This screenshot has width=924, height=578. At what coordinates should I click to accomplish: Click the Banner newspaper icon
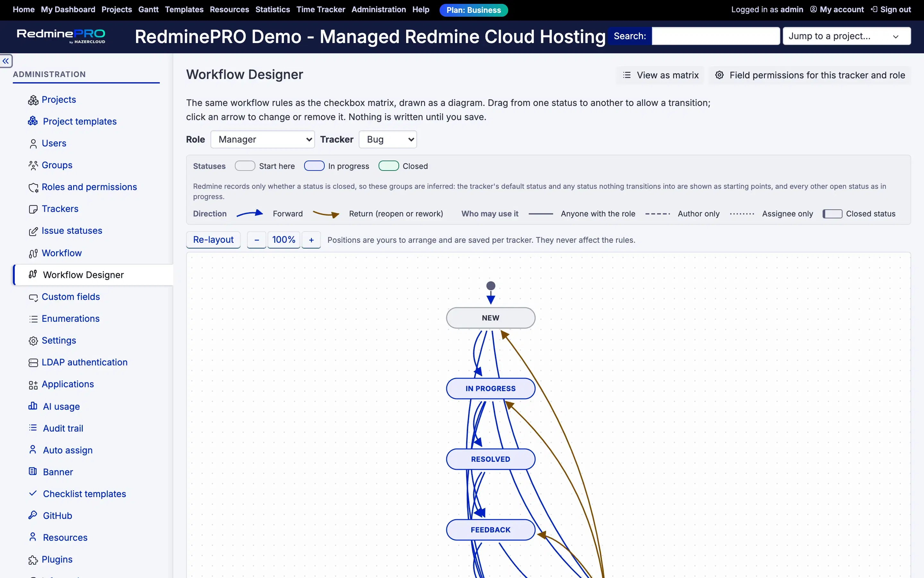[x=33, y=471]
